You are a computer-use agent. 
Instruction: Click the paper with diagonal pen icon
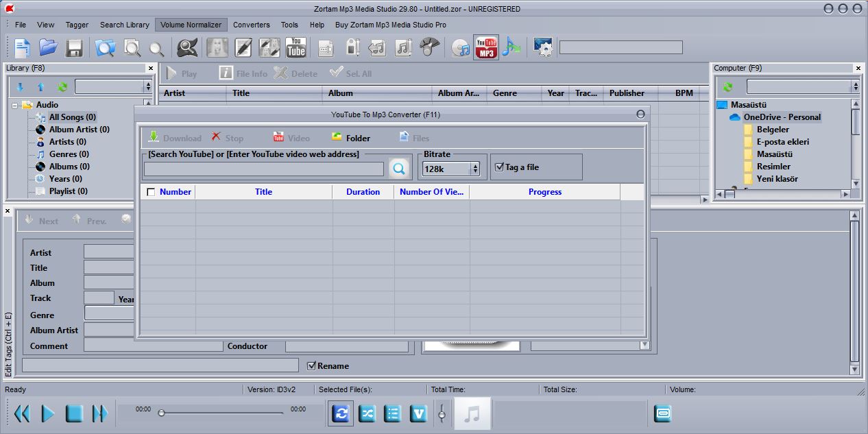pos(269,47)
